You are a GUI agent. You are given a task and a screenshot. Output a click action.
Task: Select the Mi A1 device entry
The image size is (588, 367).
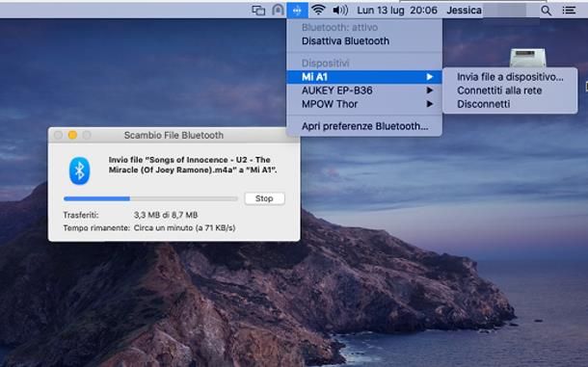click(x=364, y=77)
